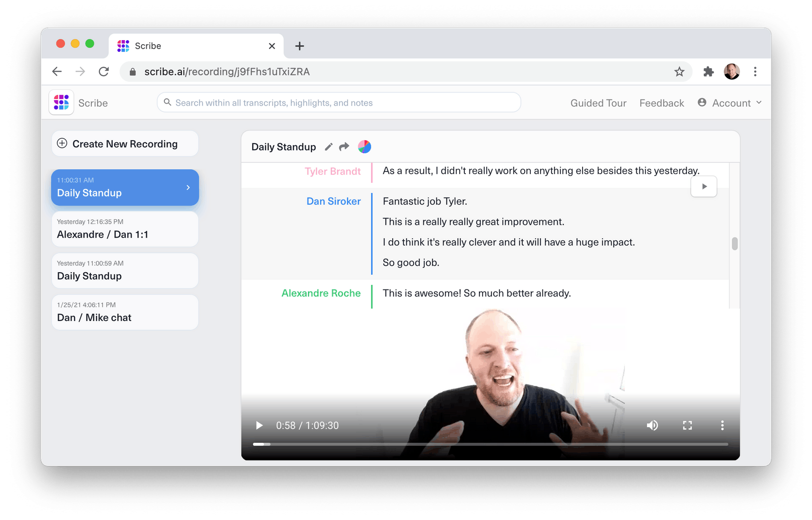Click speaker name Alexandre Roche
The width and height of the screenshot is (812, 520).
pos(321,294)
